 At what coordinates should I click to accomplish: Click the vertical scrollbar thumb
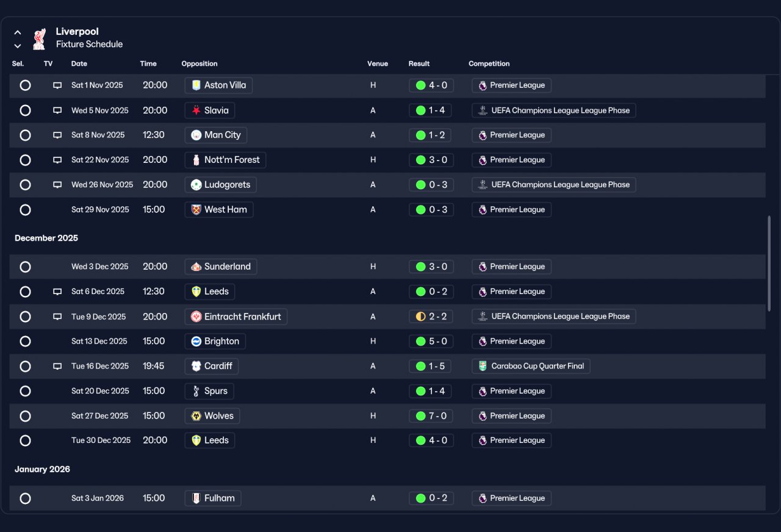point(769,264)
